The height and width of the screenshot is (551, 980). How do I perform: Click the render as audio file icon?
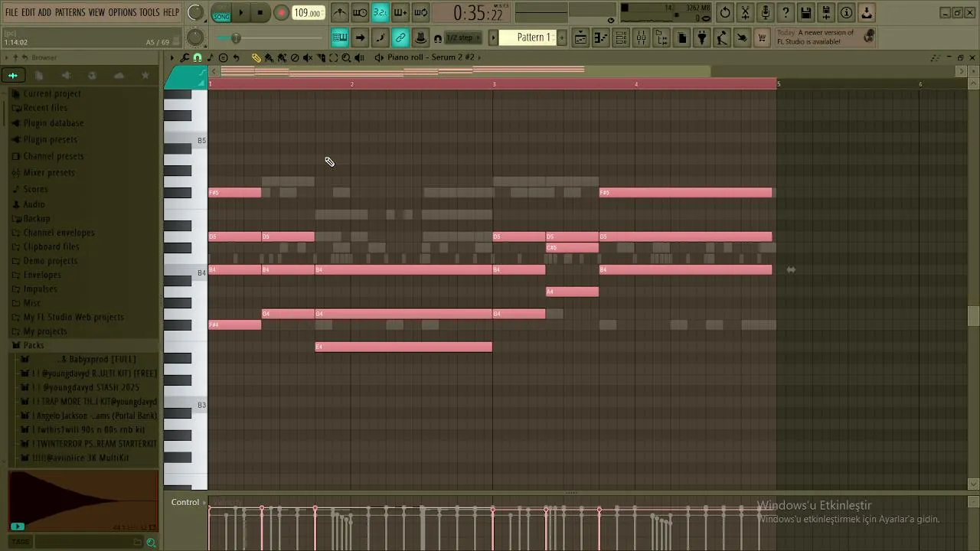pyautogui.click(x=826, y=13)
